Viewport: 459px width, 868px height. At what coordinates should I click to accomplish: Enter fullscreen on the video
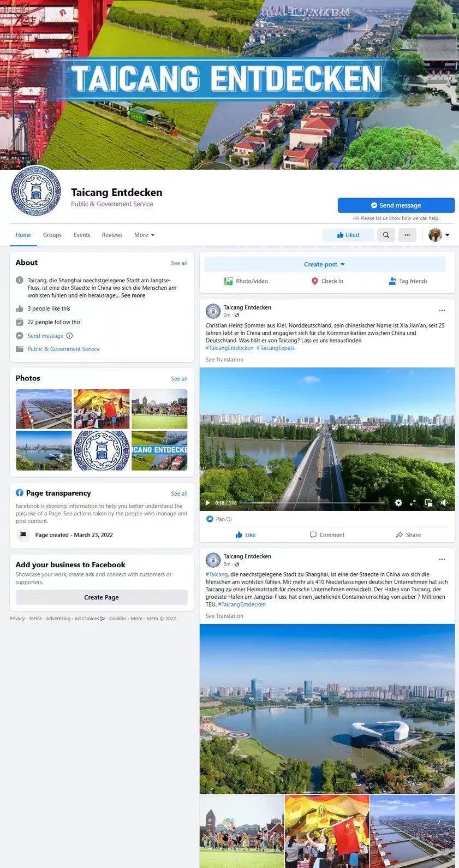click(413, 503)
